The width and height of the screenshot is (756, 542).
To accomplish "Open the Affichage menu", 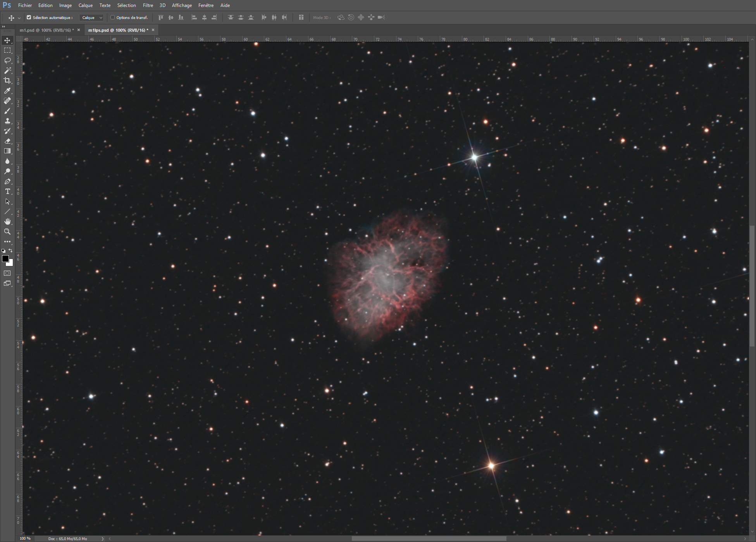I will point(182,5).
